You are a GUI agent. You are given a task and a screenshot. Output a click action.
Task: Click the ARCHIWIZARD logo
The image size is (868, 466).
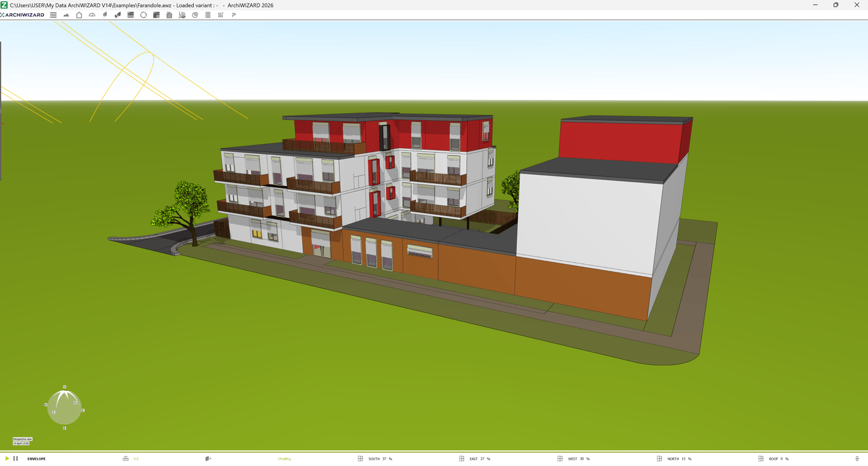[x=22, y=15]
